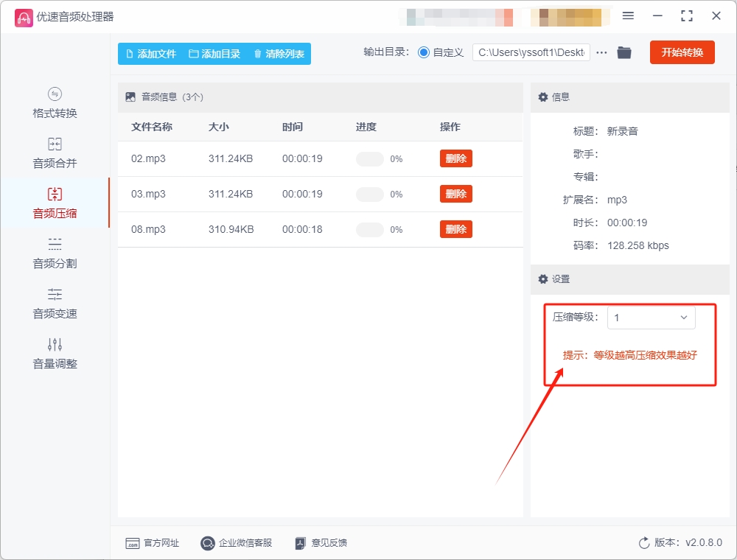Delete the 08.mp3 row

(x=456, y=229)
